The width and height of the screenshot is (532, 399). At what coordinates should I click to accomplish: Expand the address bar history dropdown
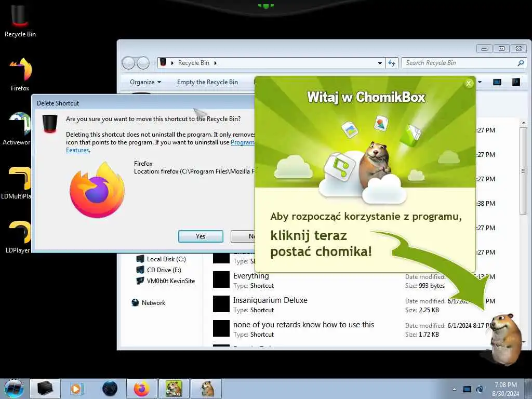tap(380, 63)
